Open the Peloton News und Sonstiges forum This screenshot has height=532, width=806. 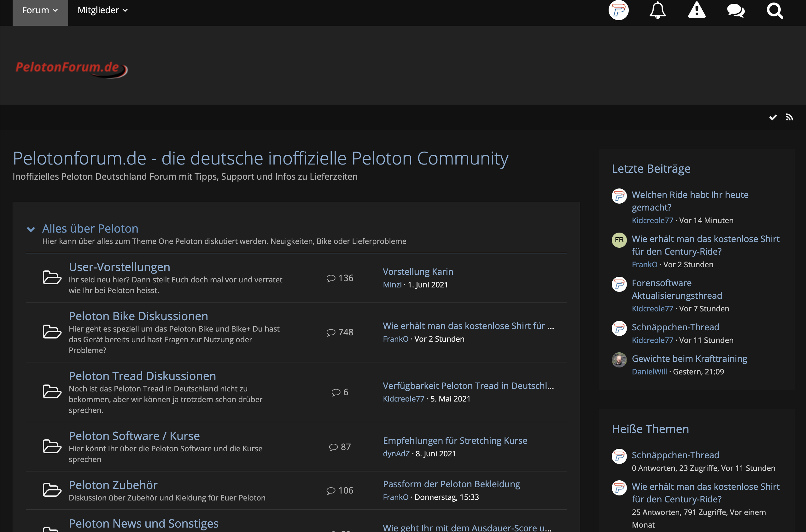click(x=143, y=523)
